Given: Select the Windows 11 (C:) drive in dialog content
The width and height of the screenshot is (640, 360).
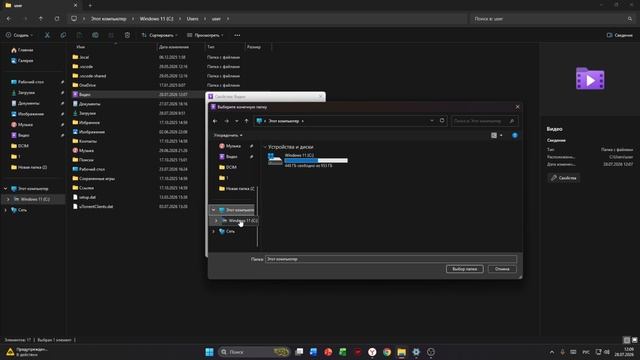Looking at the screenshot, I should tap(308, 160).
